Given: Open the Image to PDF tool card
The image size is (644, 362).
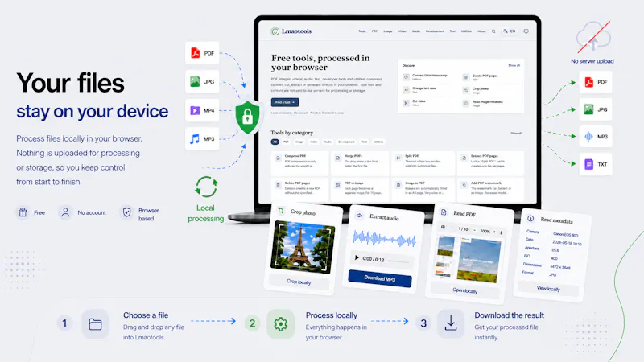Looking at the screenshot, I should tap(423, 189).
